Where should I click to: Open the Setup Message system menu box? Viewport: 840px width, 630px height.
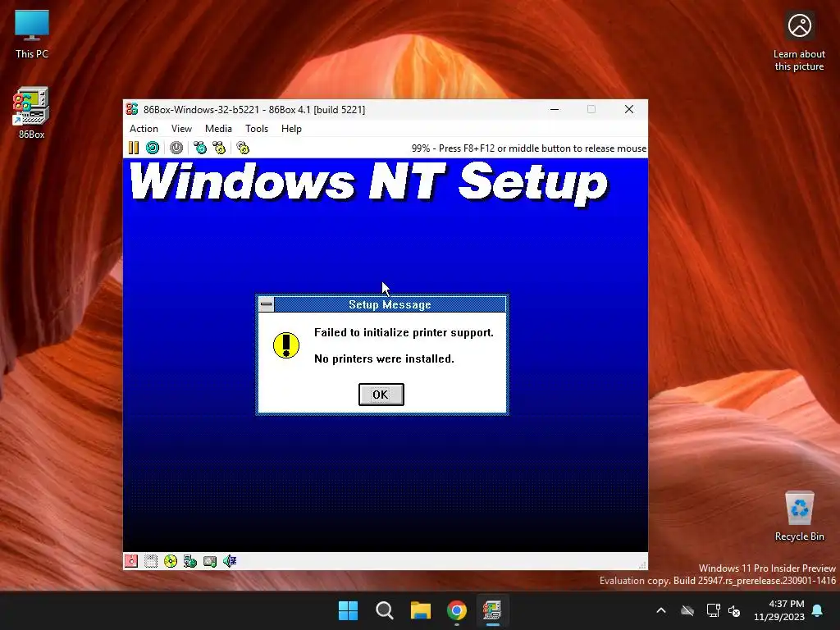pyautogui.click(x=267, y=305)
